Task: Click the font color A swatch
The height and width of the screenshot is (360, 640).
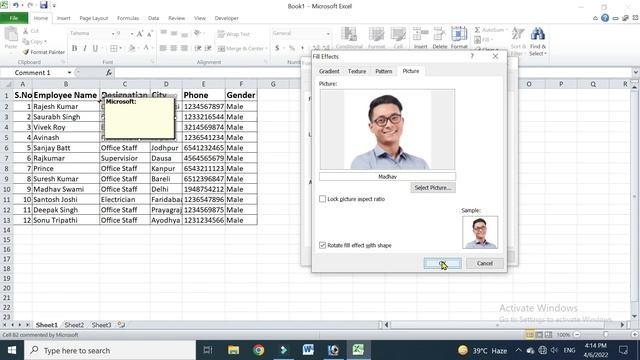Action: [146, 48]
